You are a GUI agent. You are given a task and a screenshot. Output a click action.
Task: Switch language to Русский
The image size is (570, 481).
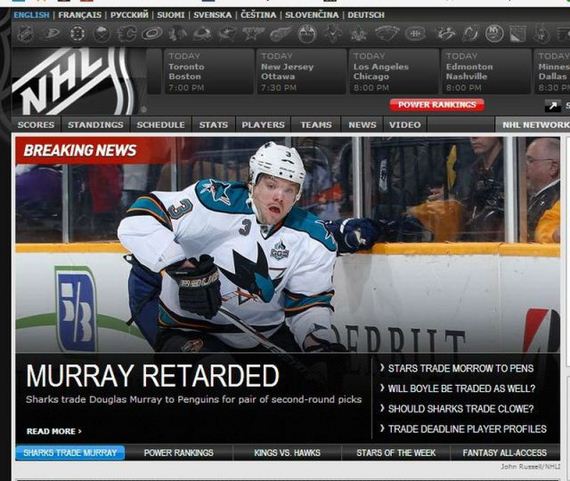129,15
